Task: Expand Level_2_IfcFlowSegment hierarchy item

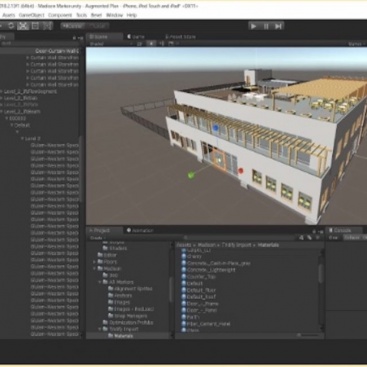Action: pyautogui.click(x=2, y=91)
